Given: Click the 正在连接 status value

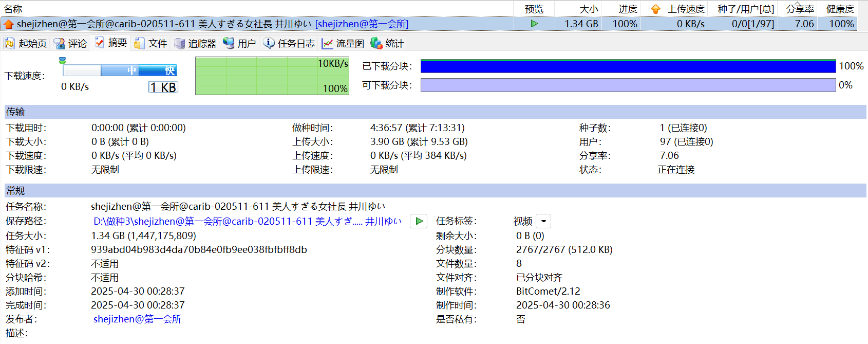Looking at the screenshot, I should tap(676, 169).
